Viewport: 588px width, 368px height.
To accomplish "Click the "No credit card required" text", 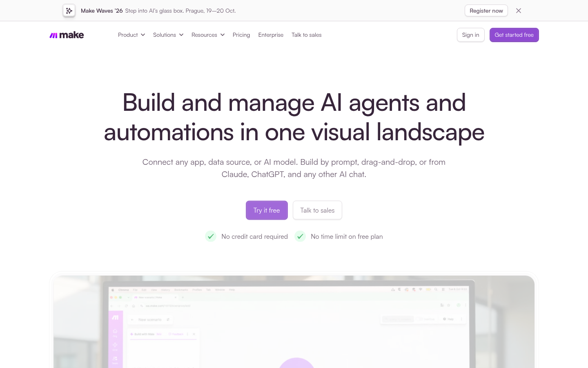I will (254, 237).
